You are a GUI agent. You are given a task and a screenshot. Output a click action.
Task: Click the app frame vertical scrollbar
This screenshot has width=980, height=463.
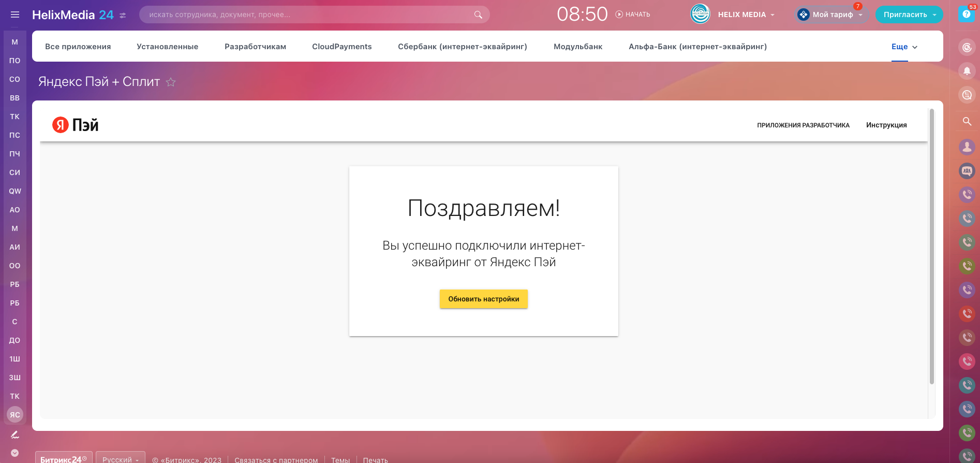point(931,246)
